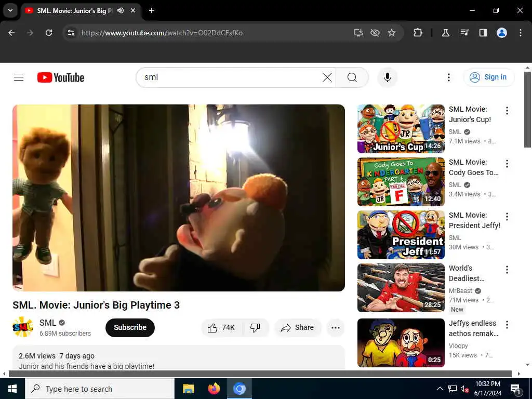Screen dimensions: 532x399
Task: Bookmark this tab with star icon
Action: click(392, 33)
